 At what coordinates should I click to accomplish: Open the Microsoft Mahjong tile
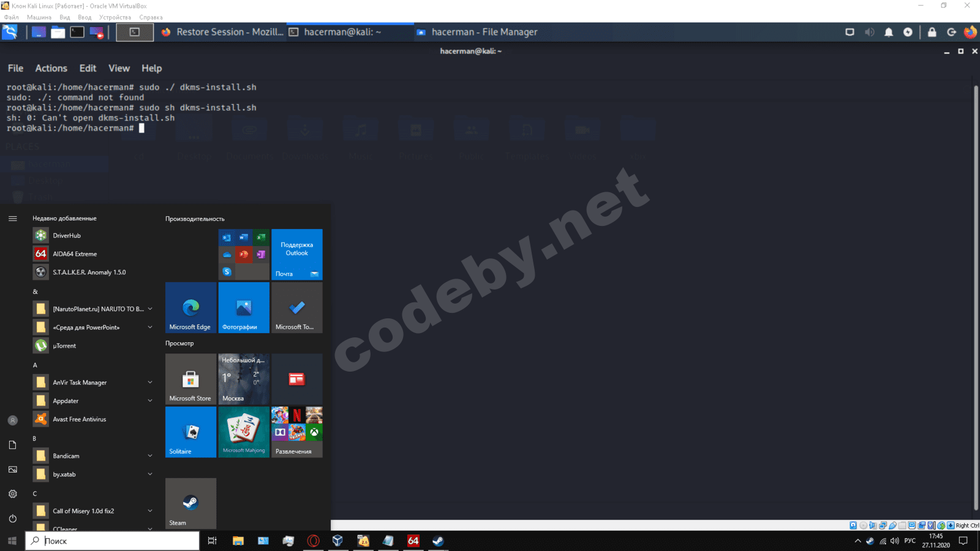[x=244, y=432]
